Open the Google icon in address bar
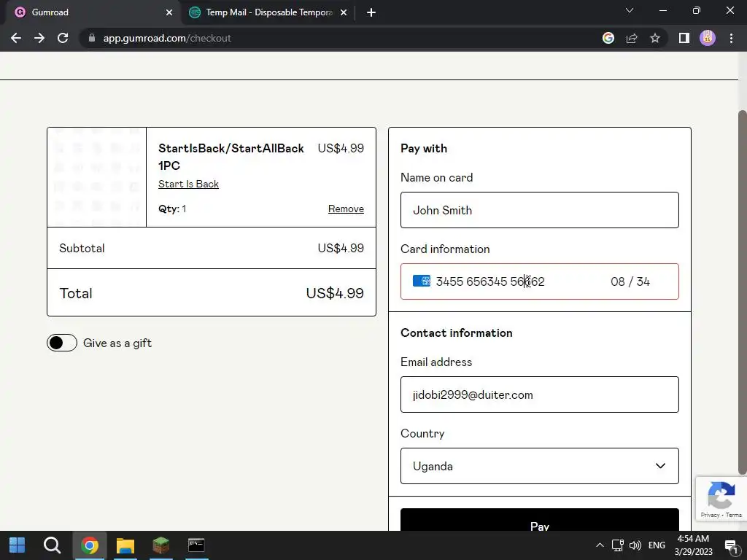 pyautogui.click(x=608, y=38)
